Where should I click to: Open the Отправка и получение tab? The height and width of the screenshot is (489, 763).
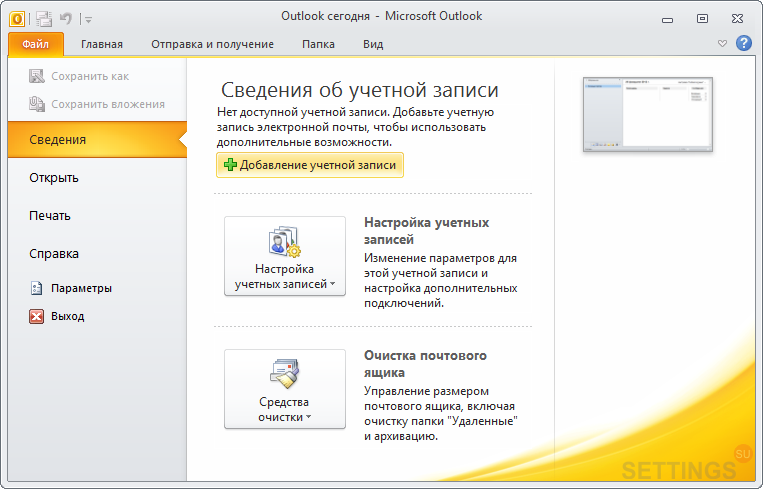click(212, 44)
